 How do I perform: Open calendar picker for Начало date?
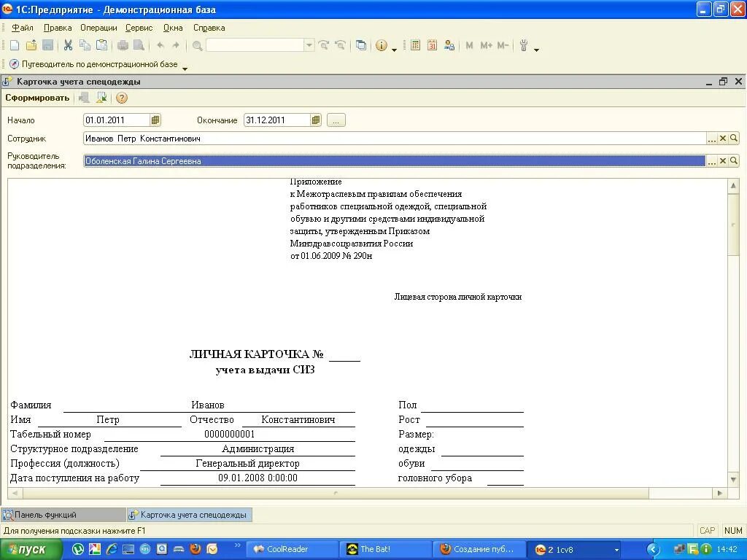tap(155, 120)
